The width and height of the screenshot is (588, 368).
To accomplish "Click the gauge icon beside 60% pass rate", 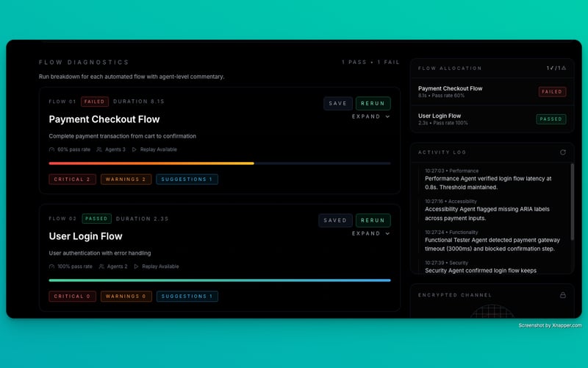I will [51, 149].
